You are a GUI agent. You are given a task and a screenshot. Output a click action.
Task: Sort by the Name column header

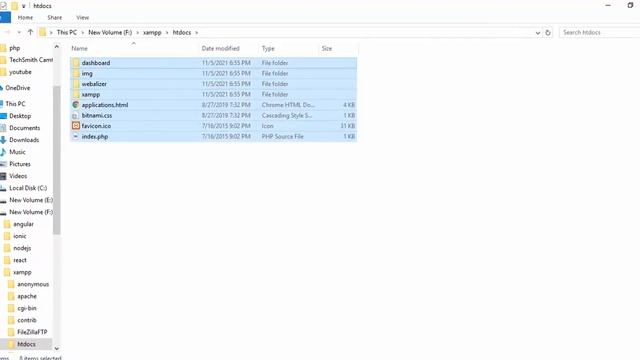coord(80,48)
